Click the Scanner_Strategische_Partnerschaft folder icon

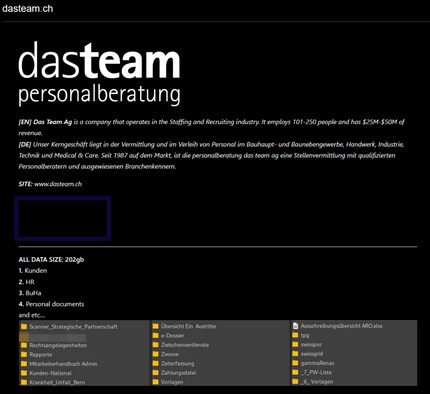click(x=24, y=327)
